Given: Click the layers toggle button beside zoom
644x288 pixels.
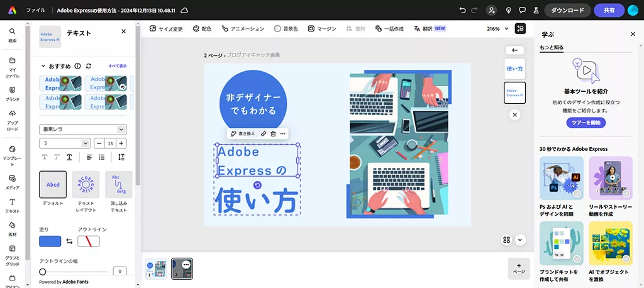Looking at the screenshot, I should (x=520, y=29).
